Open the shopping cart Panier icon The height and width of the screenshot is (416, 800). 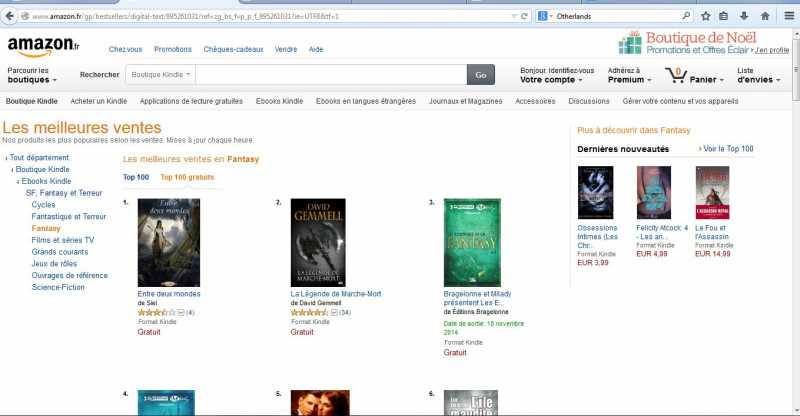point(676,76)
